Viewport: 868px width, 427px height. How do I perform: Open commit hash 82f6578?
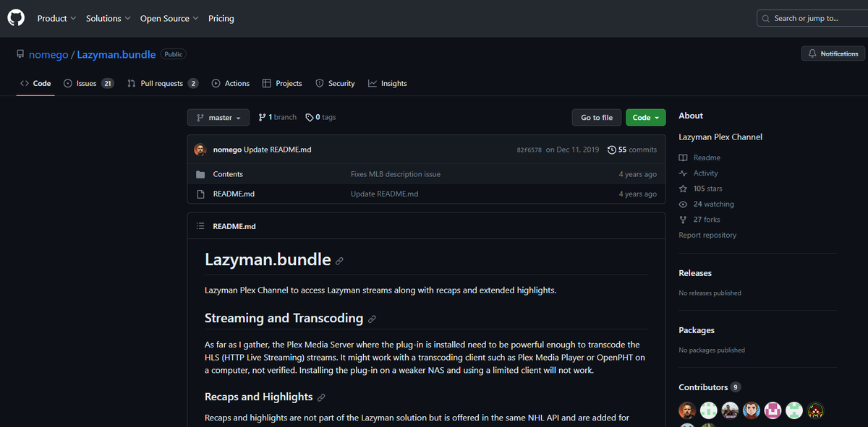(529, 150)
